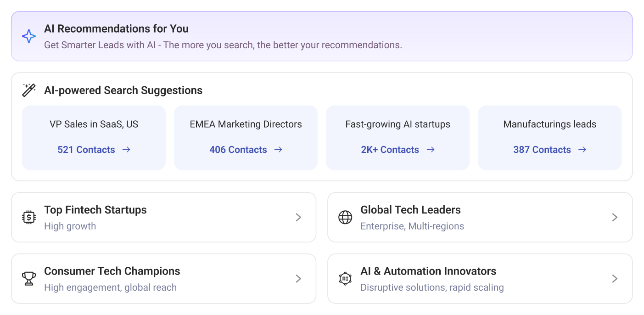Viewport: 644px width, 315px height.
Task: Open AI & Automation Innovators chevron
Action: pyautogui.click(x=615, y=278)
